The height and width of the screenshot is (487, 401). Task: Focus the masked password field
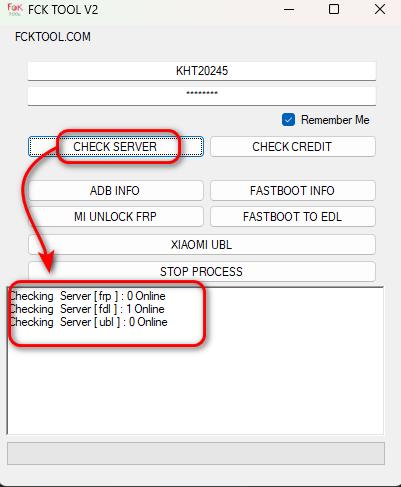(202, 96)
